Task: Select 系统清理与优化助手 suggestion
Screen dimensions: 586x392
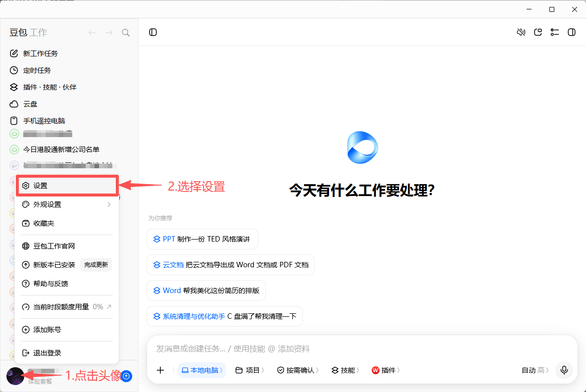Action: 225,316
